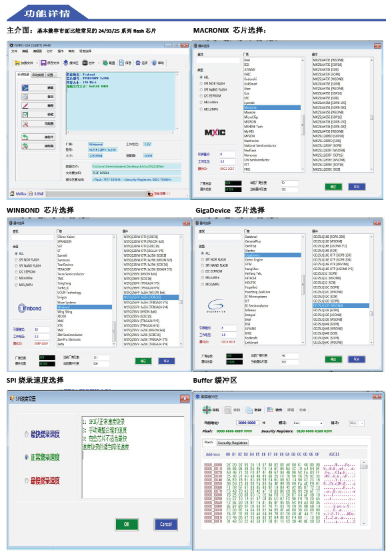Switch to Security Registres tab in Buffer
This screenshot has width=392, height=556.
click(x=233, y=443)
